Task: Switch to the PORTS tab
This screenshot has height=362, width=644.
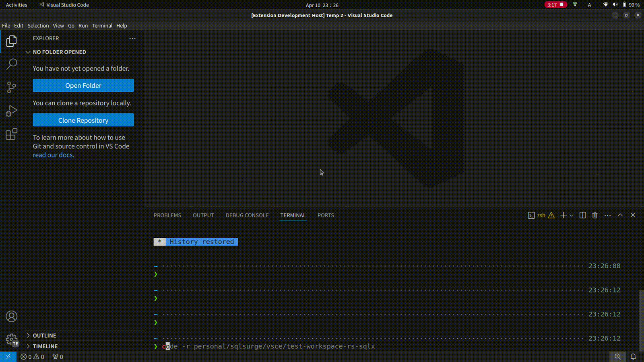Action: click(326, 215)
